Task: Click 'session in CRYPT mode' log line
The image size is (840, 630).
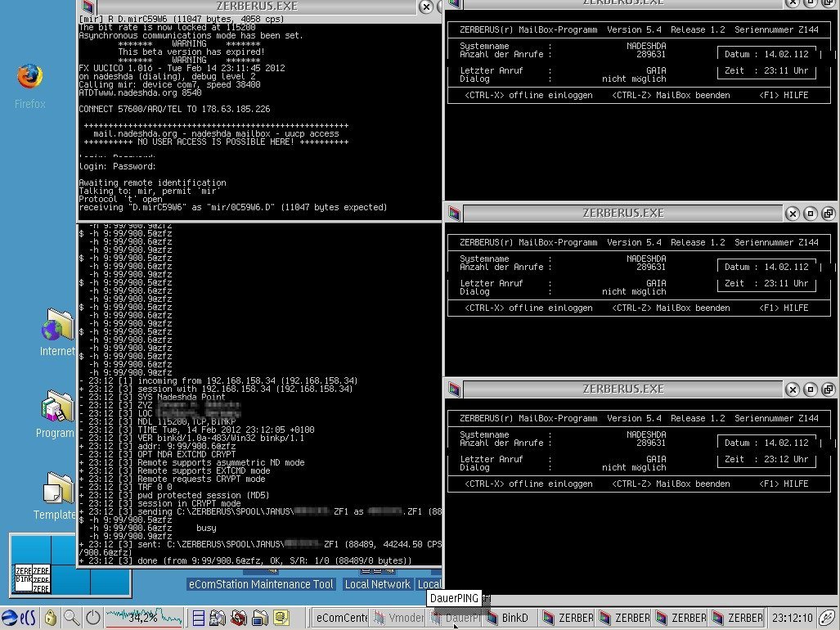Action: (x=159, y=503)
